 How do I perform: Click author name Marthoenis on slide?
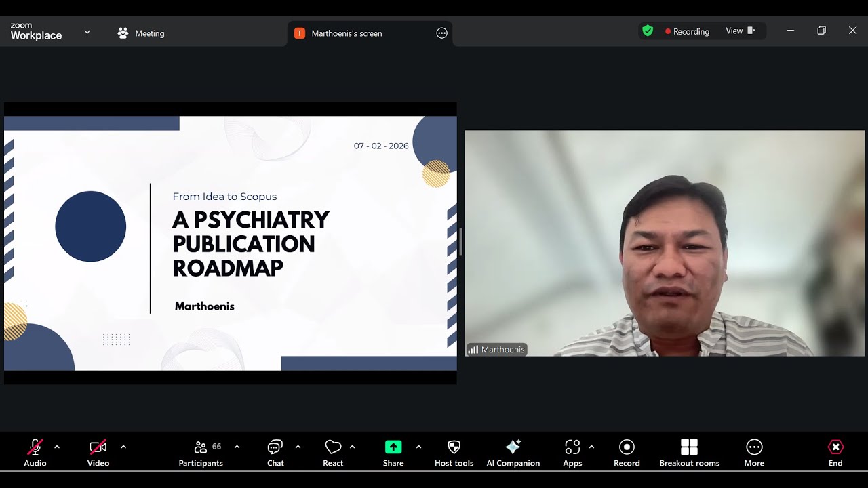point(205,306)
